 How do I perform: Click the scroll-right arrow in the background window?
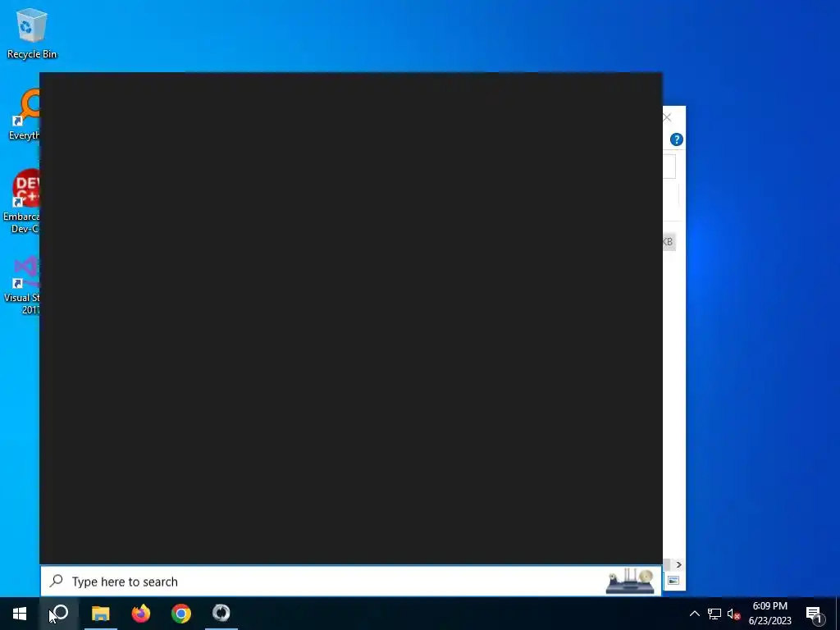[x=678, y=564]
